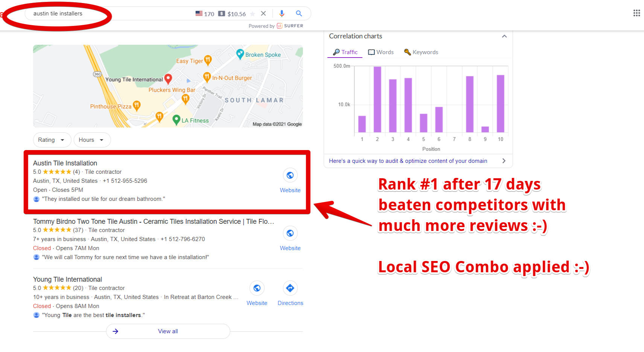Clear the search box with X icon

tap(263, 14)
